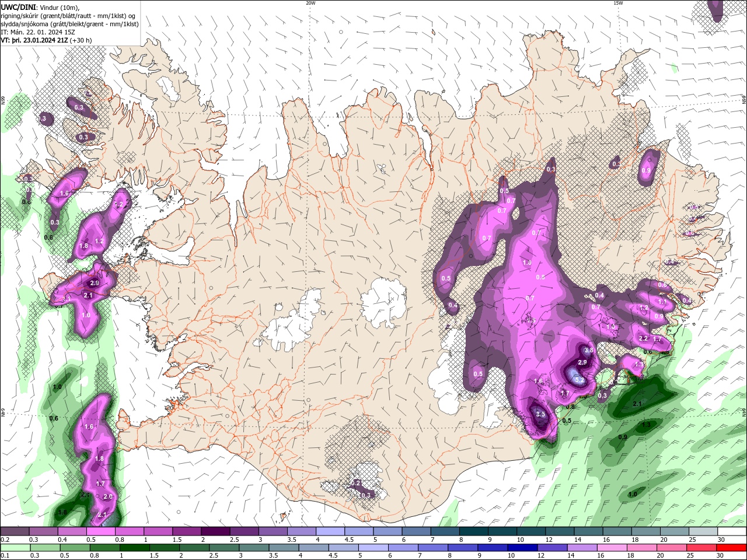Click the top legend swatch between 1 and 1.5
The width and height of the screenshot is (747, 560).
click(x=158, y=531)
